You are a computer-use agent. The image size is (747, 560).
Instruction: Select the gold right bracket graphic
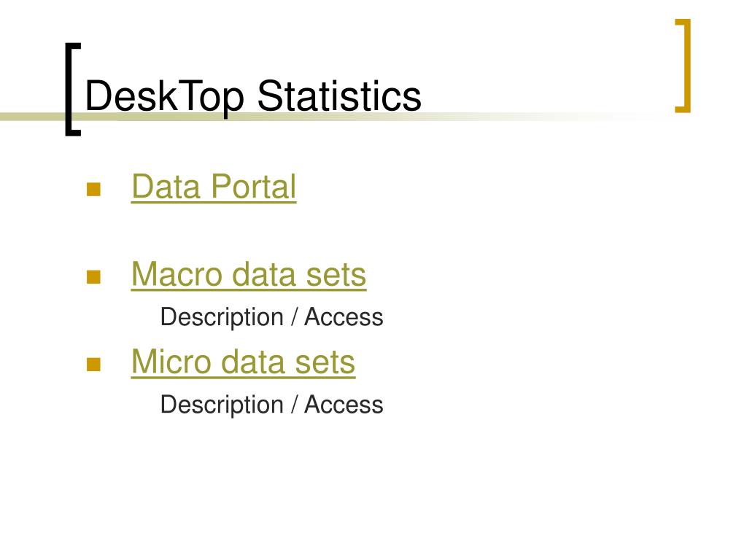click(683, 66)
